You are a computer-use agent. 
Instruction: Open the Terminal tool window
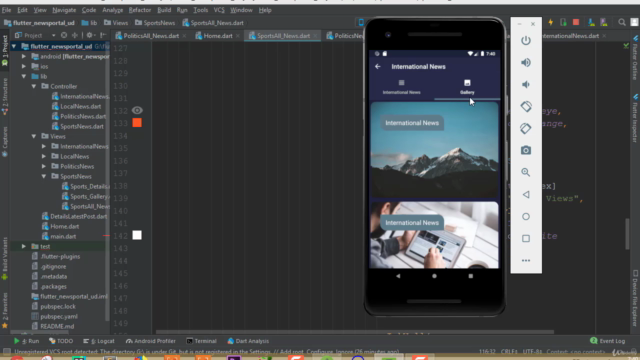pyautogui.click(x=201, y=341)
